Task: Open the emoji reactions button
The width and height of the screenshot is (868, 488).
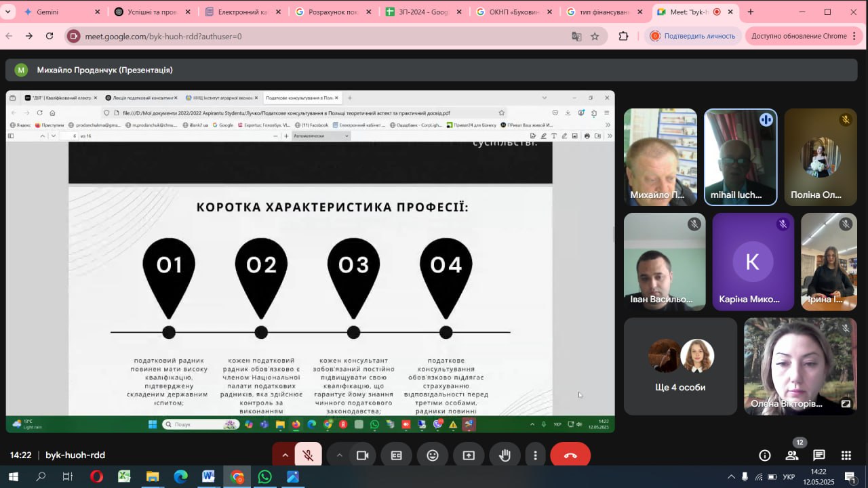Action: coord(433,455)
